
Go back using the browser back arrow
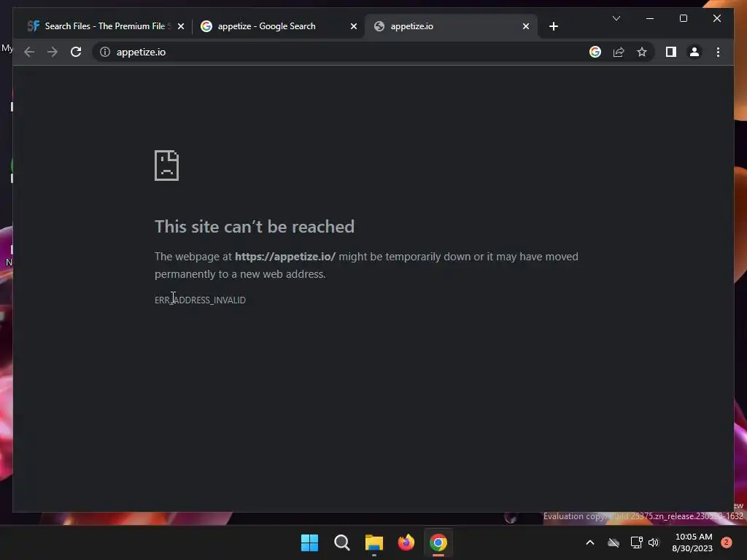coord(29,52)
